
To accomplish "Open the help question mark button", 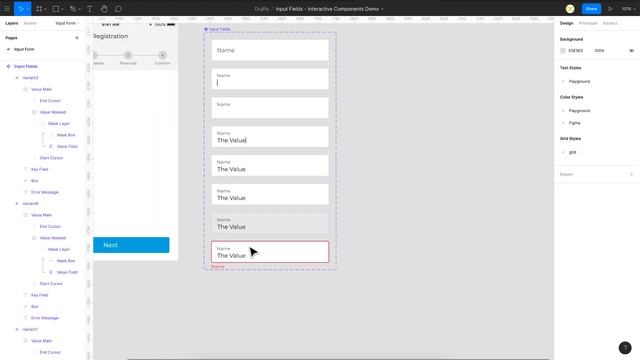I will [x=625, y=347].
